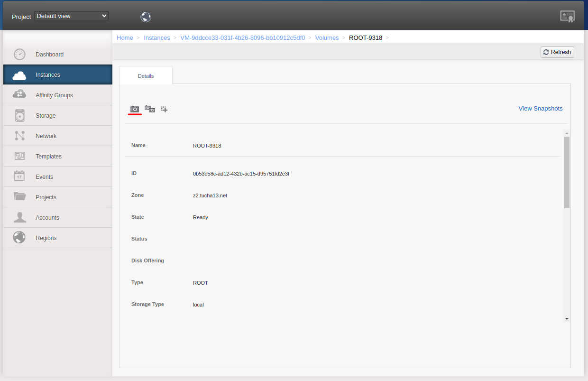Take a snapshot using the camera icon
The height and width of the screenshot is (381, 588).
pos(135,109)
